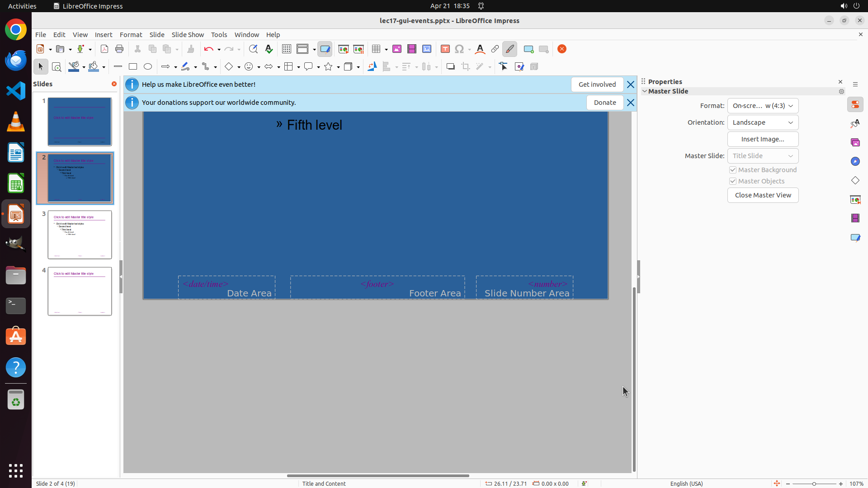Image resolution: width=868 pixels, height=488 pixels.
Task: Select the Rectangle drawing tool
Action: (x=133, y=66)
